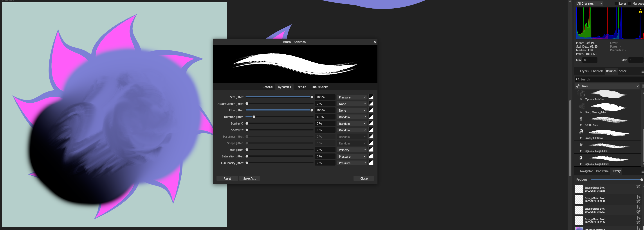Open the Hue Jitter ramp curve icon
The image size is (644, 230).
pyautogui.click(x=371, y=150)
